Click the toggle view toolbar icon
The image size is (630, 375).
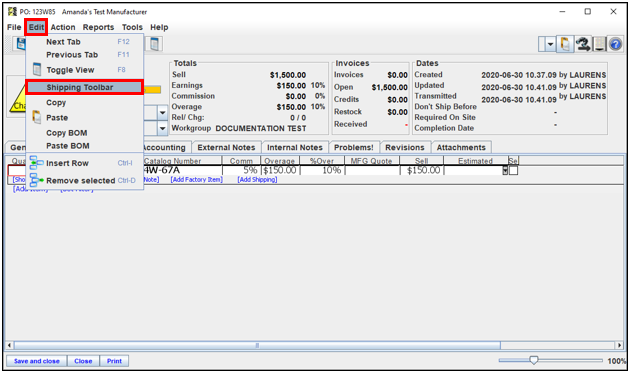(x=154, y=44)
